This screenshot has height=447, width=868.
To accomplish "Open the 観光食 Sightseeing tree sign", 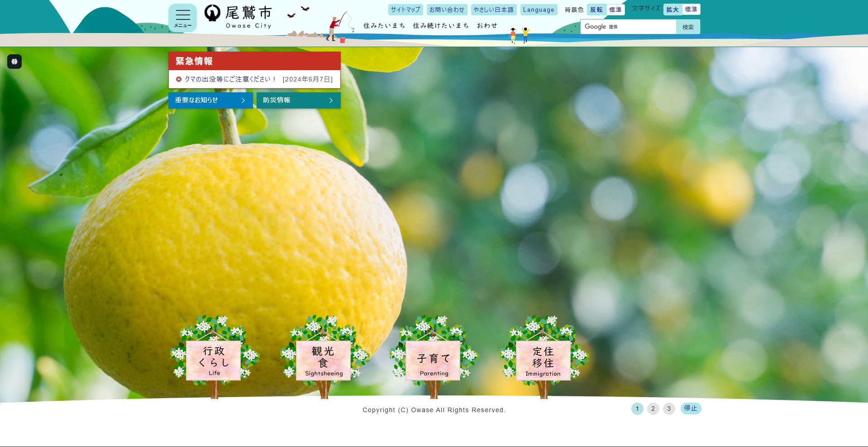I will tap(324, 357).
